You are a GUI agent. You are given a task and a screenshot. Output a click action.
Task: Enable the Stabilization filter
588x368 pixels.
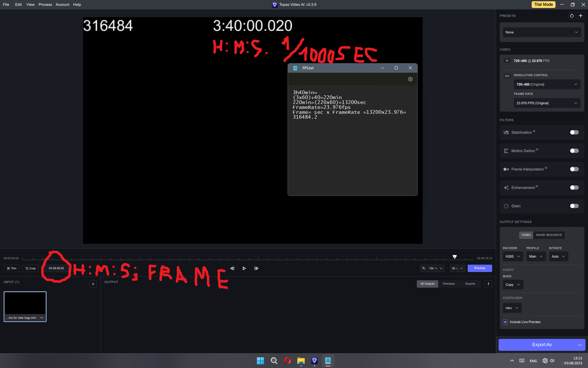pyautogui.click(x=574, y=132)
